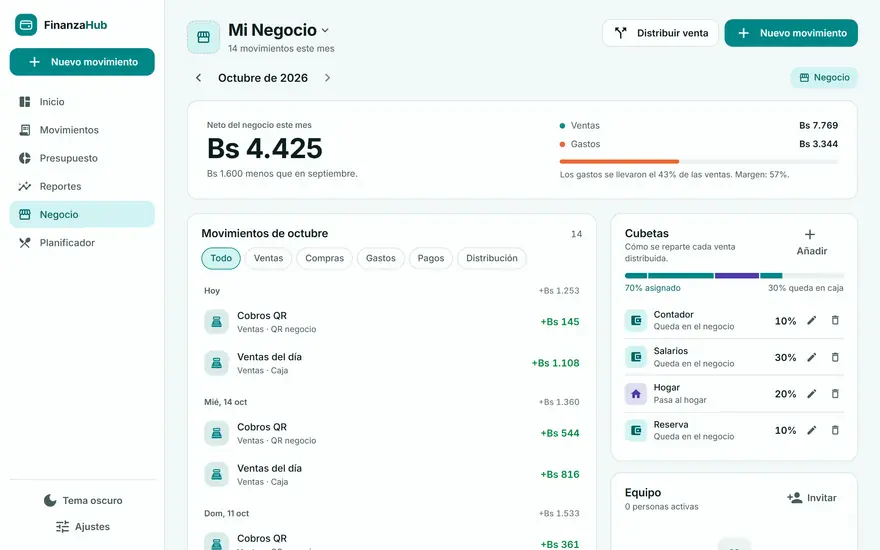Select the Ventas filter tab
This screenshot has height=550, width=880.
coord(268,258)
